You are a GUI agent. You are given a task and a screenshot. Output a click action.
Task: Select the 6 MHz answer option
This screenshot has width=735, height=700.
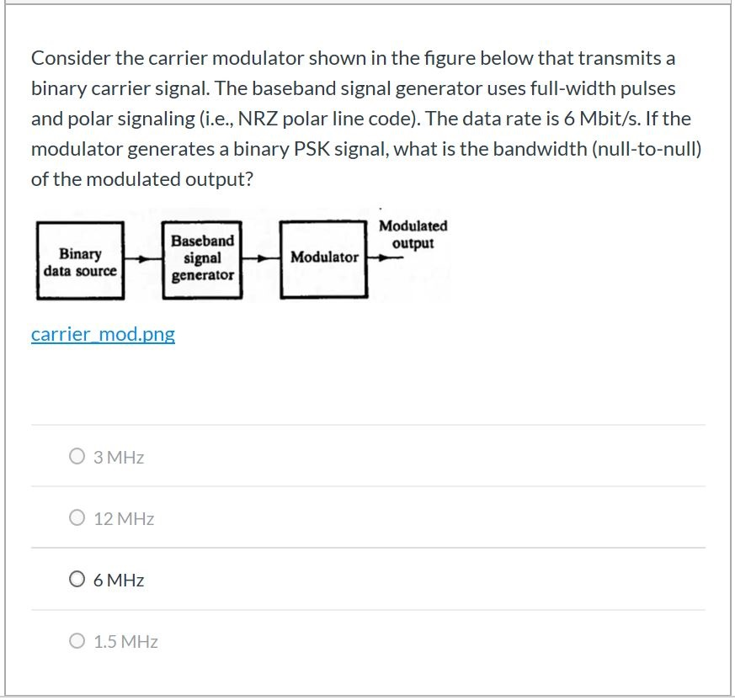pos(77,578)
